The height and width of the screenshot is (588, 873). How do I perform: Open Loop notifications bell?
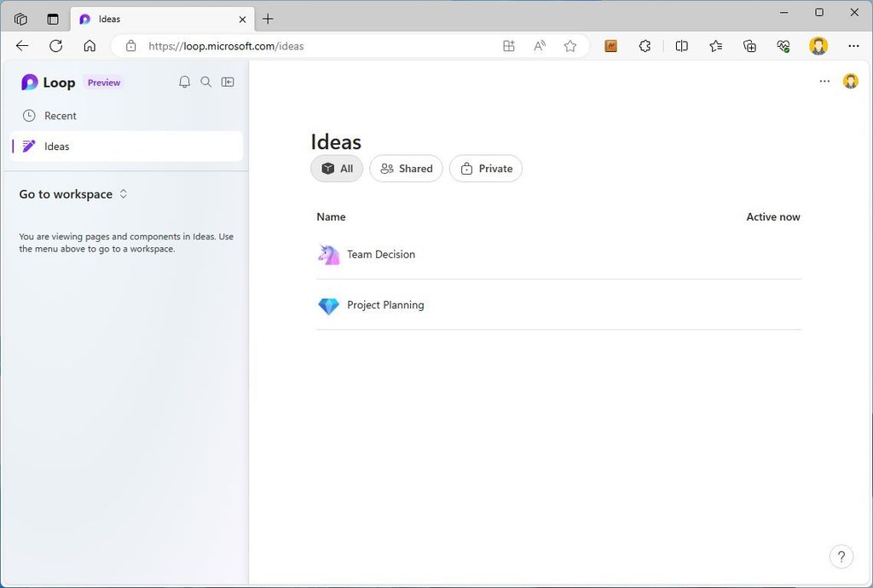tap(184, 81)
